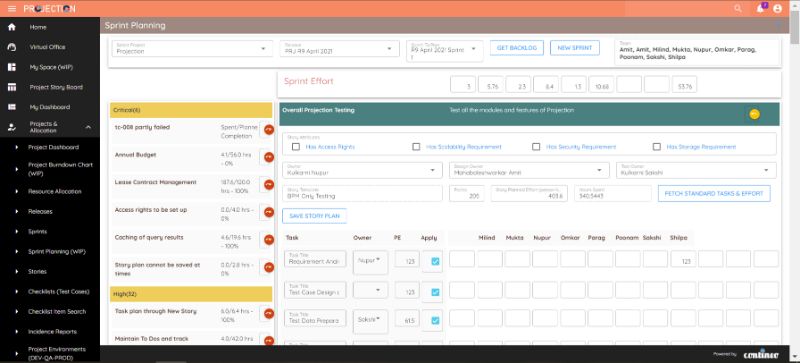Click red arrow for Lease Contract Management
Image resolution: width=800 pixels, height=363 pixels.
tap(268, 185)
